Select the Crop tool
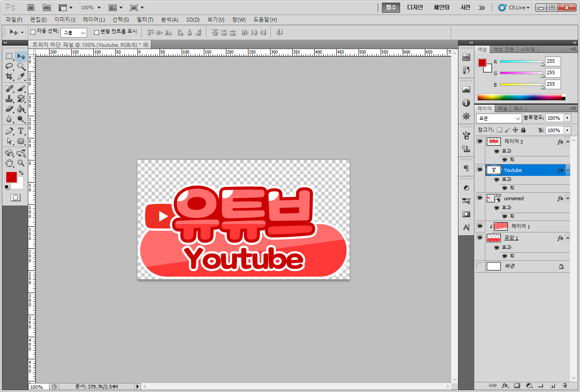Screen dimensions: 580x392 9,76
